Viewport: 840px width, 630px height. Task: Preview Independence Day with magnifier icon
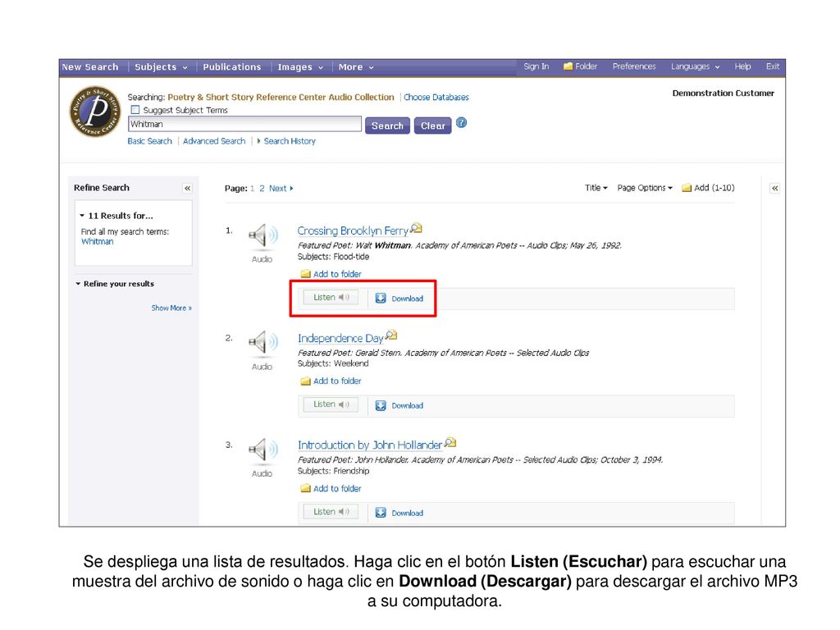pyautogui.click(x=391, y=336)
